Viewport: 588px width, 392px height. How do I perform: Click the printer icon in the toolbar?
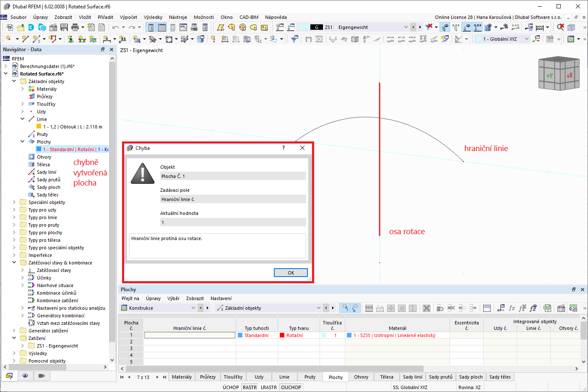[75, 27]
